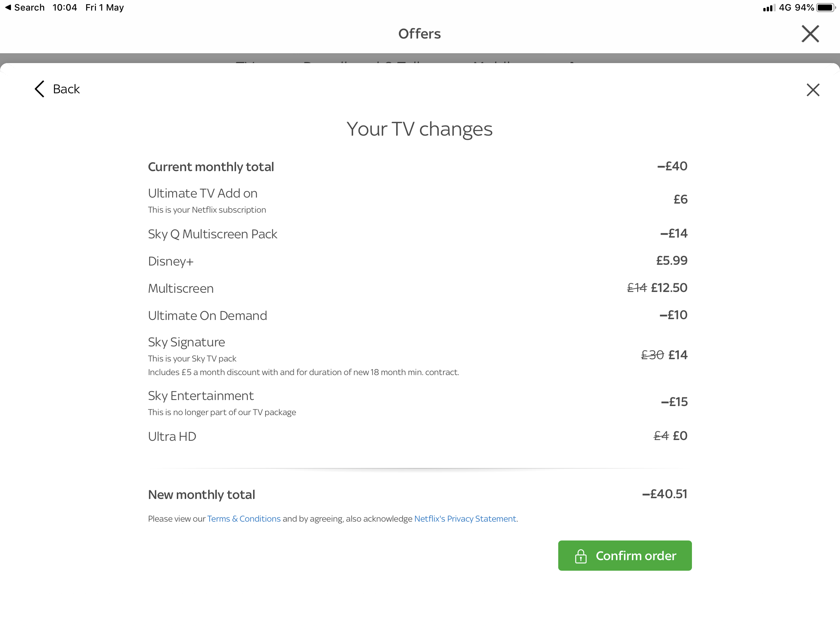Tap the Back chevron arrow icon
Image resolution: width=840 pixels, height=630 pixels.
40,89
